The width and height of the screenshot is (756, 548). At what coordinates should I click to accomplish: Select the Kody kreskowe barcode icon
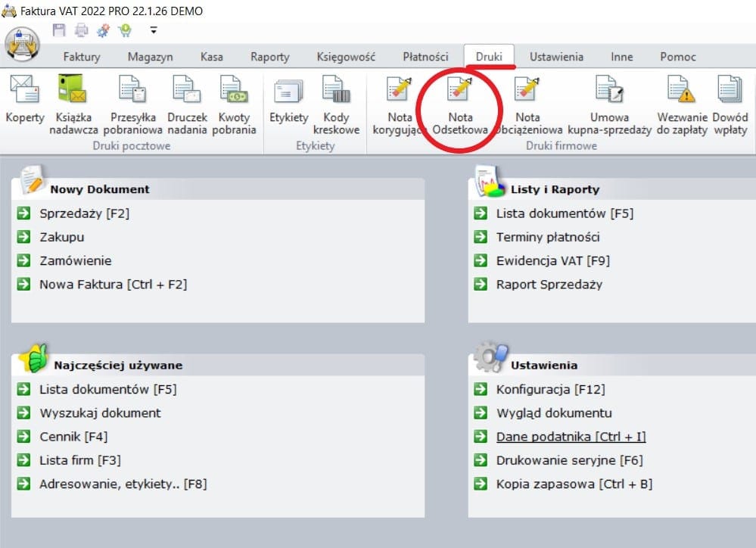(x=336, y=91)
